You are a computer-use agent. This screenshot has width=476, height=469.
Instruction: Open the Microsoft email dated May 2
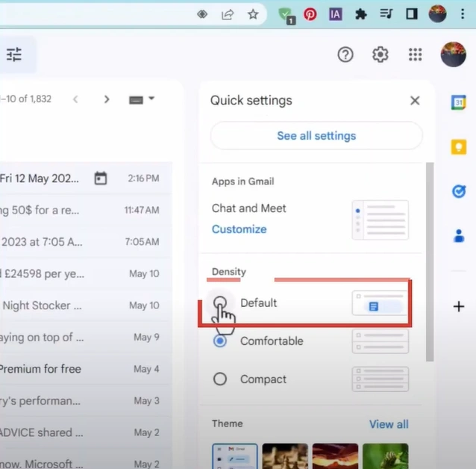(x=87, y=459)
